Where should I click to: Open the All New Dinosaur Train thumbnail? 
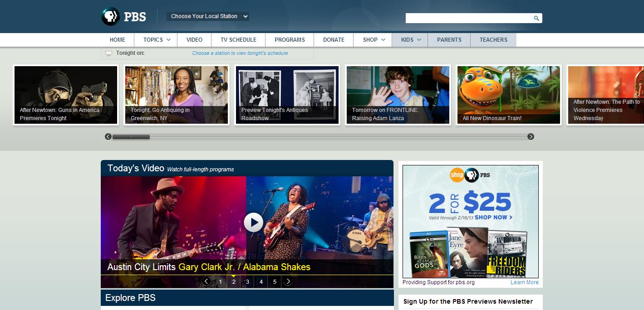509,95
